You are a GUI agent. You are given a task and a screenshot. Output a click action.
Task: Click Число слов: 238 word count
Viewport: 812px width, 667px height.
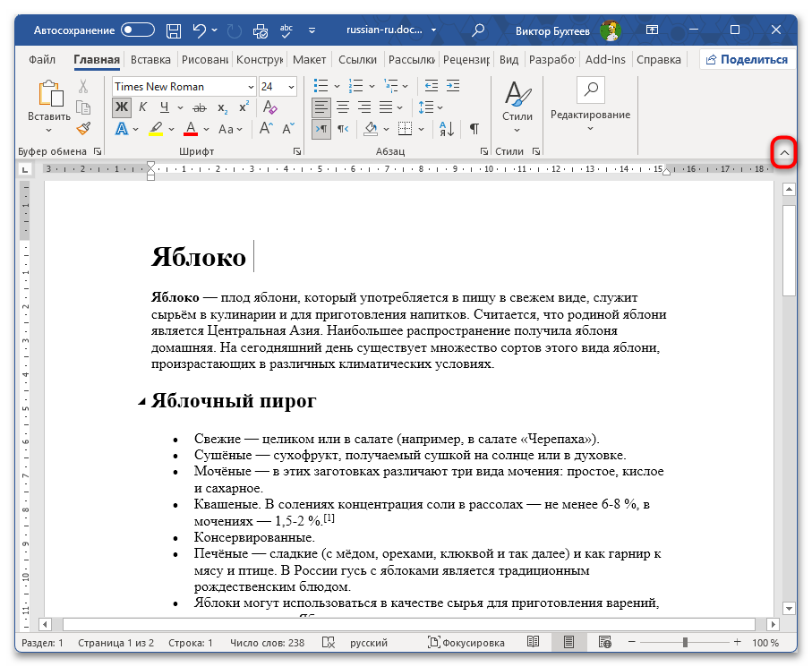click(x=267, y=643)
